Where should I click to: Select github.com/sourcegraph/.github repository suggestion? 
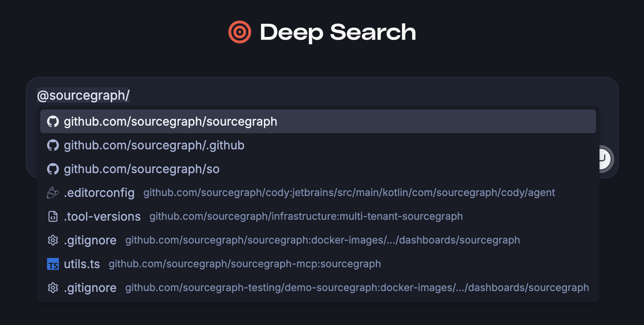[318, 145]
